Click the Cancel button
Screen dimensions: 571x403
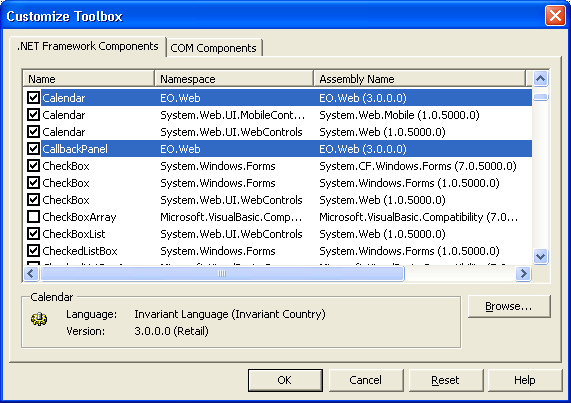(366, 380)
